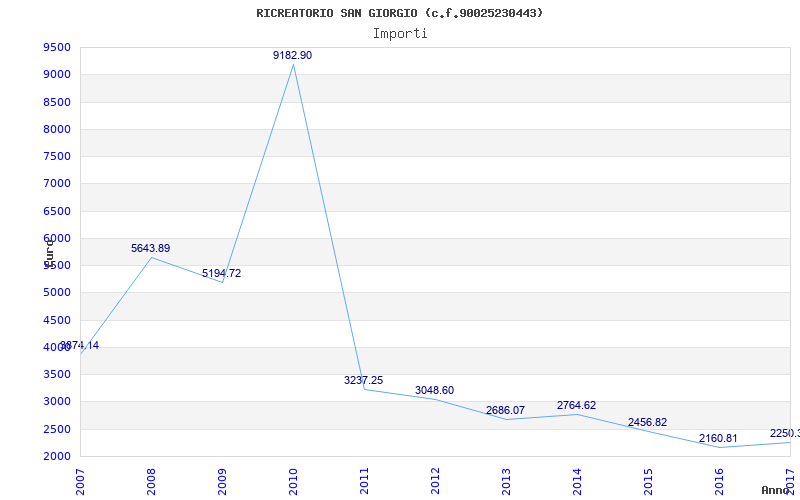Click the 2008 data point on the line
Screen dimensions: 800x500
[x=151, y=258]
